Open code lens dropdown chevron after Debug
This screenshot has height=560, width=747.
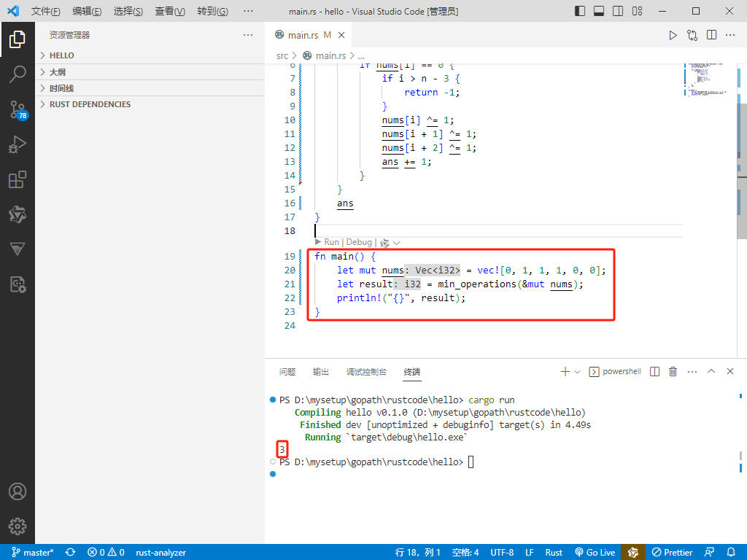pyautogui.click(x=396, y=243)
